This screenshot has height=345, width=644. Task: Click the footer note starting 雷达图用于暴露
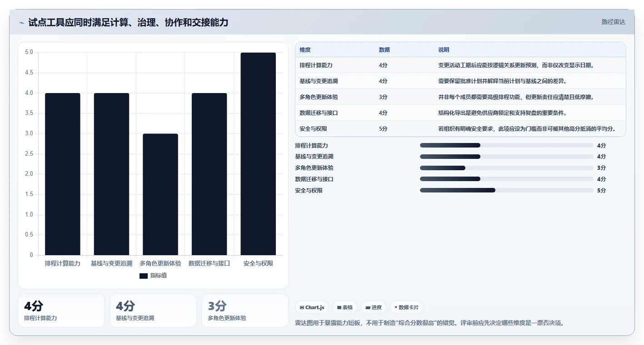(x=429, y=323)
